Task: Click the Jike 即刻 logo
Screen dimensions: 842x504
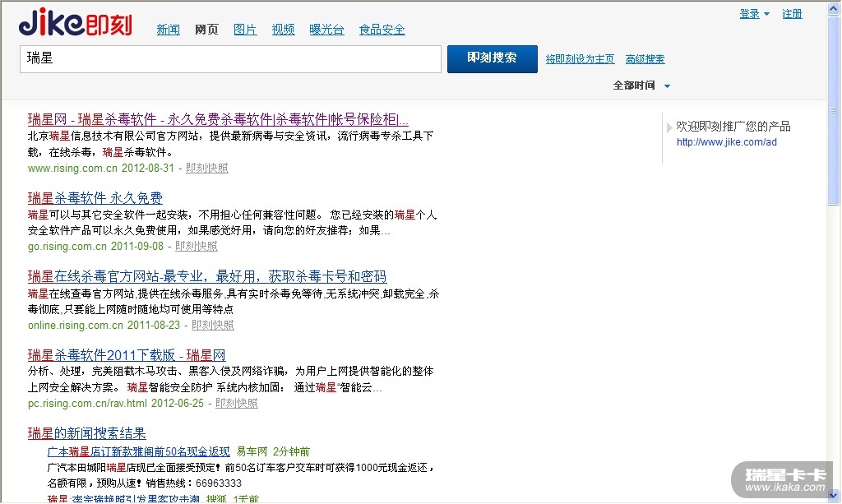Action: (75, 22)
